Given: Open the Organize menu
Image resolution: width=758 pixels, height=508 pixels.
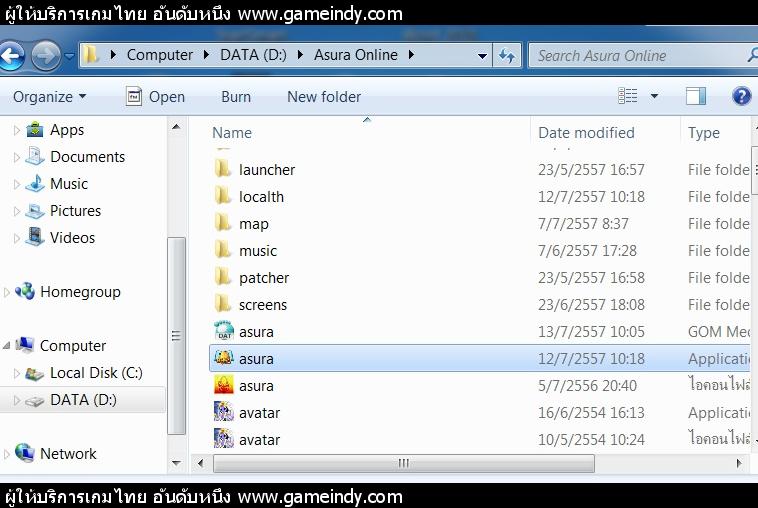Looking at the screenshot, I should (49, 97).
